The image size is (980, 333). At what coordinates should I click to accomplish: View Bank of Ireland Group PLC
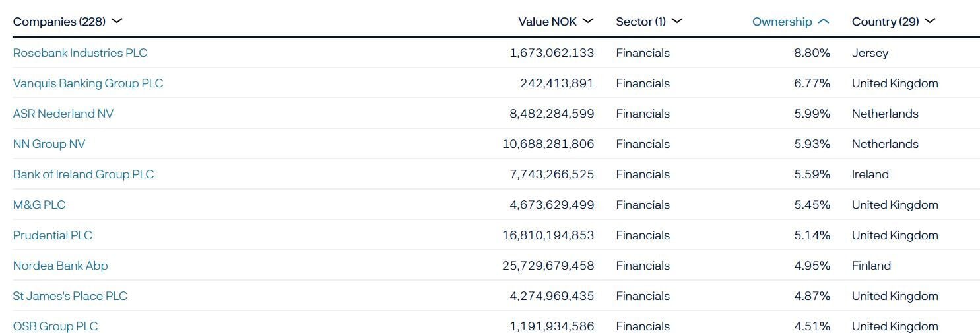point(83,174)
